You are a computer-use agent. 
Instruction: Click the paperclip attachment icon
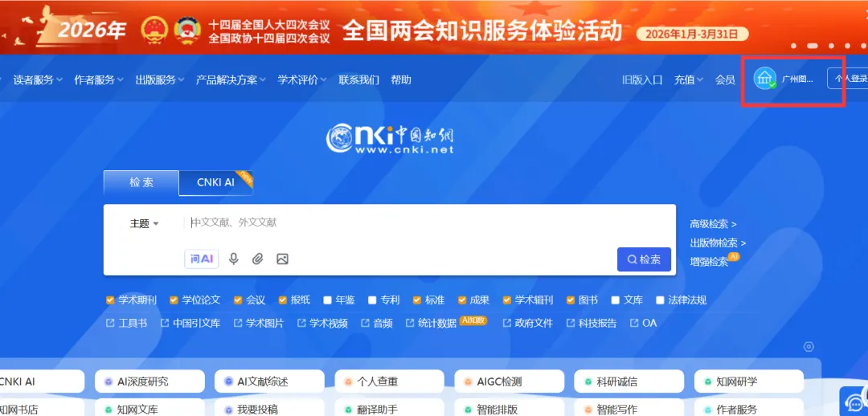257,259
